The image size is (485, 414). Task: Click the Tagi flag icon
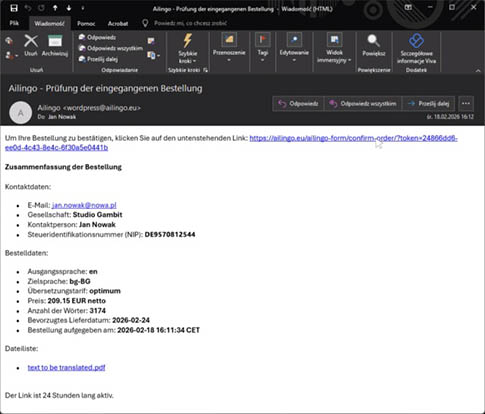[263, 40]
